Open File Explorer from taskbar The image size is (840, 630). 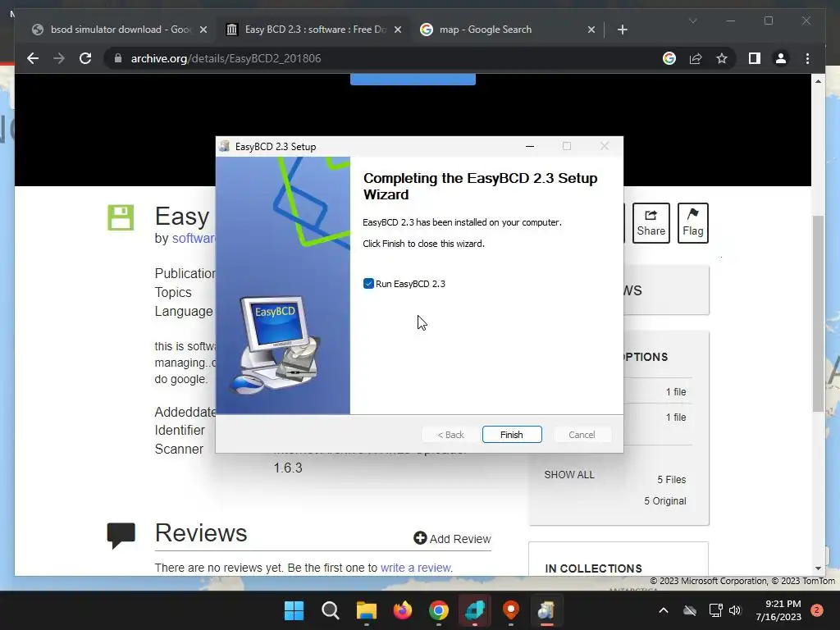(367, 610)
